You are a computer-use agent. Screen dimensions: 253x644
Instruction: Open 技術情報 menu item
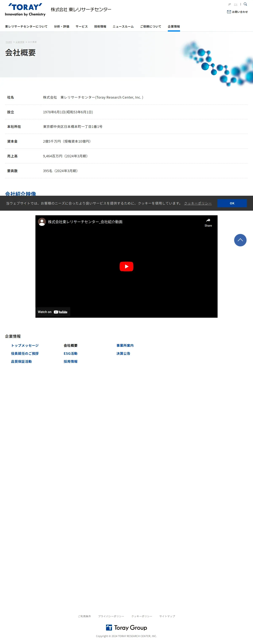100,27
